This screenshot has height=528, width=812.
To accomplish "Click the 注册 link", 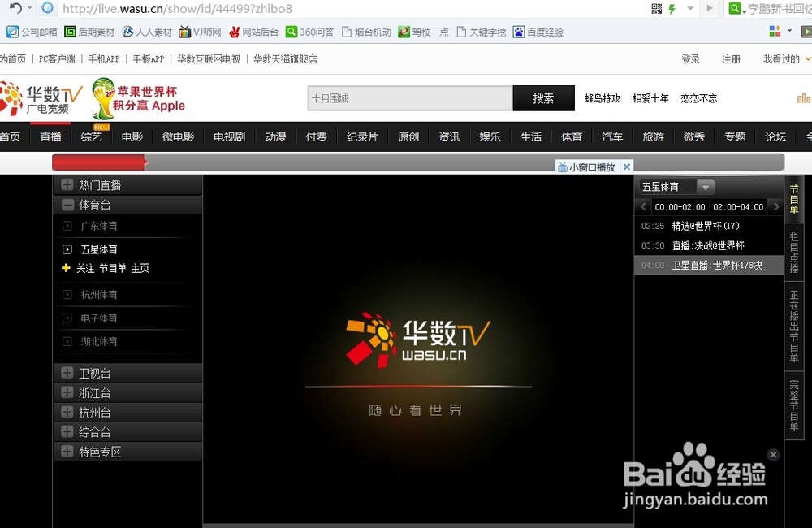I will [732, 59].
